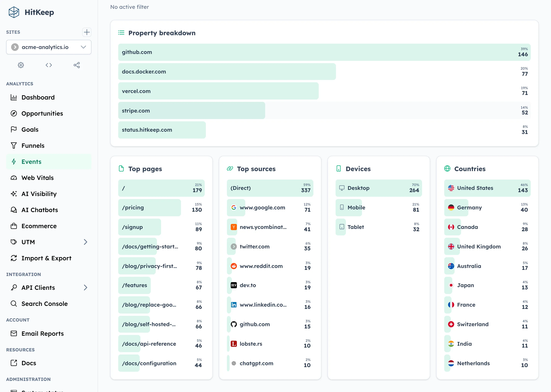
Task: Click the Dashboard bar chart icon
Action: 14,97
